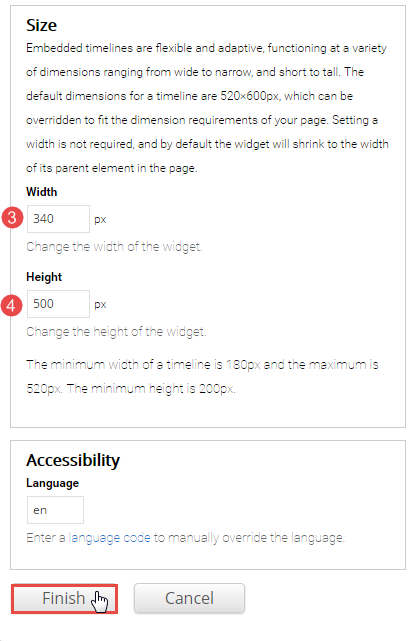The width and height of the screenshot is (416, 641).
Task: Click the red step 4 marker
Action: (x=11, y=305)
